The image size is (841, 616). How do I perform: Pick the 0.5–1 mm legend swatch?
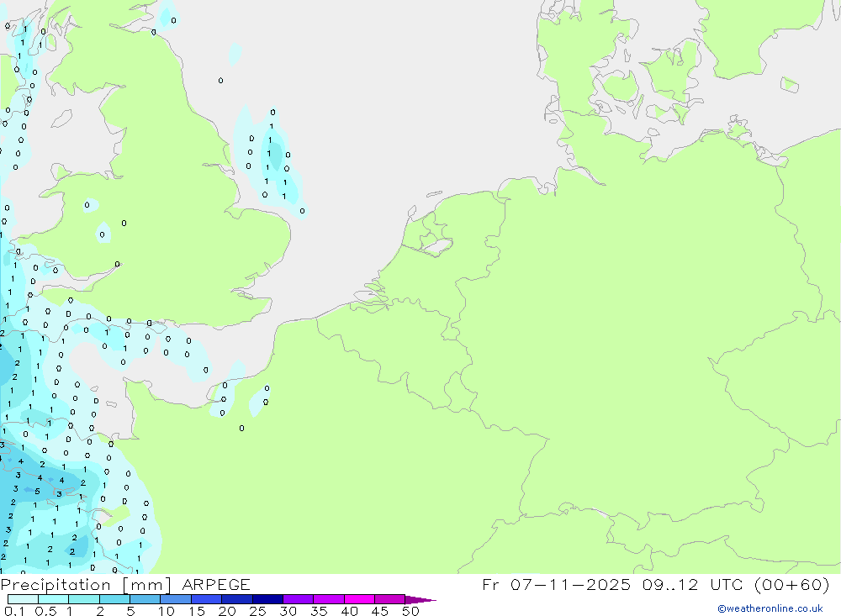[54, 599]
